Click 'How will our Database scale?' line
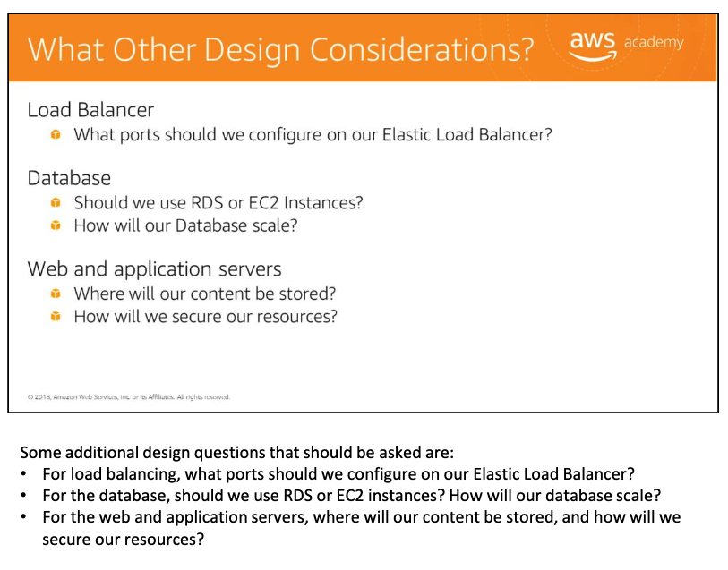 tap(185, 225)
